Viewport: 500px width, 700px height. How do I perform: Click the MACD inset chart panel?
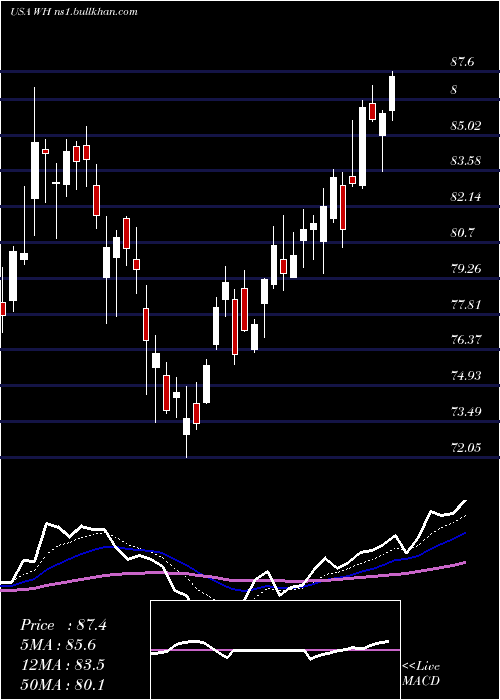pos(275,650)
